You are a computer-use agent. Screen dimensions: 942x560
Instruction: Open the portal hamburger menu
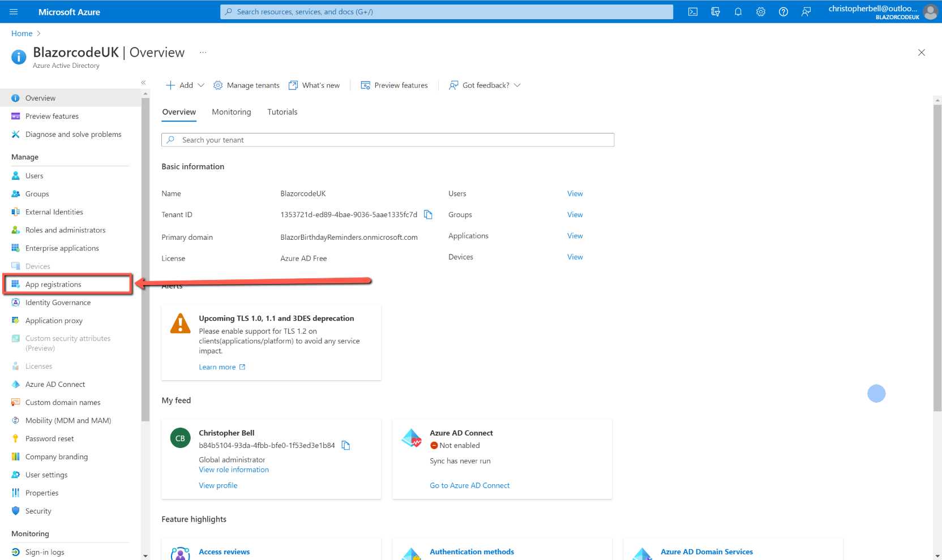14,11
